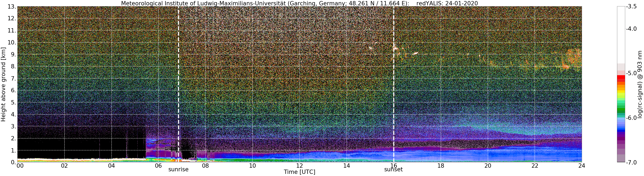Click the x-axis tick label '18'
The image size is (644, 176).
[441, 166]
